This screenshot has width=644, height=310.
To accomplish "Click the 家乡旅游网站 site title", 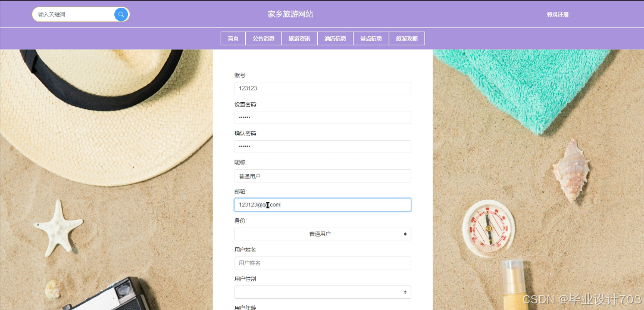I will [290, 14].
